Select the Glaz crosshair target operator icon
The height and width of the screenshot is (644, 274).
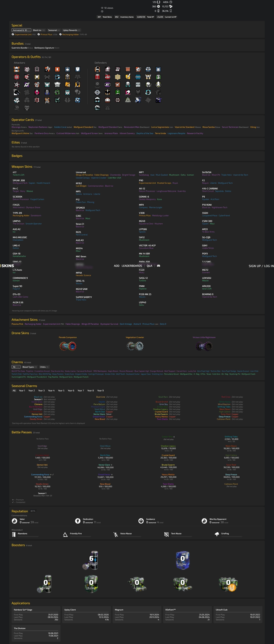(17, 77)
